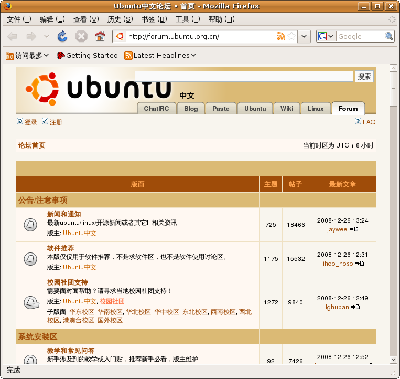Click the red 校园社区 moderator link
Viewport: 400px width, 379px height.
(112, 301)
